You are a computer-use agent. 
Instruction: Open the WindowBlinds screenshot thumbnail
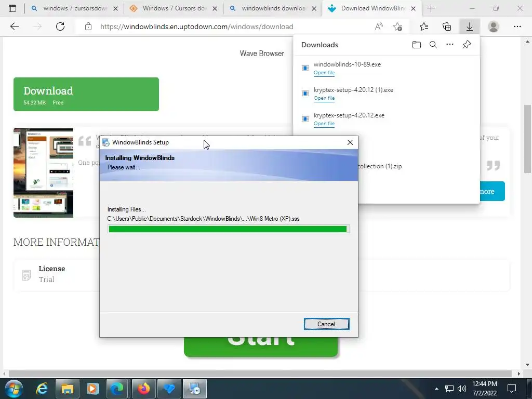point(44,172)
